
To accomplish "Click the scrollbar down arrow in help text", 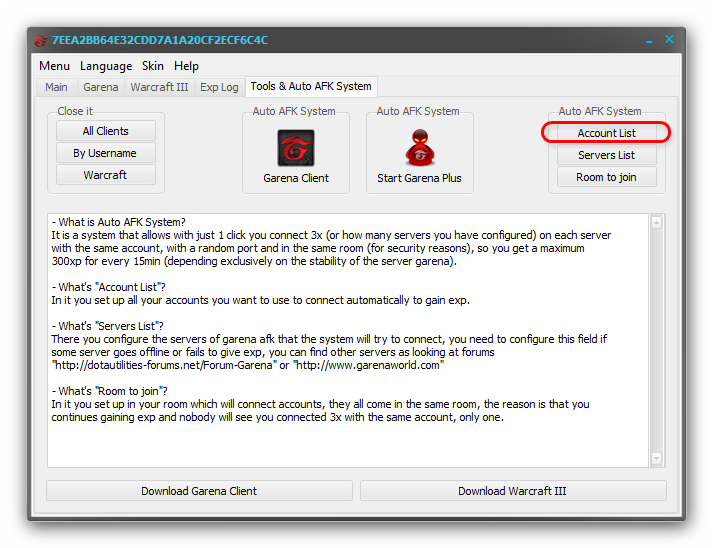I will click(x=656, y=458).
